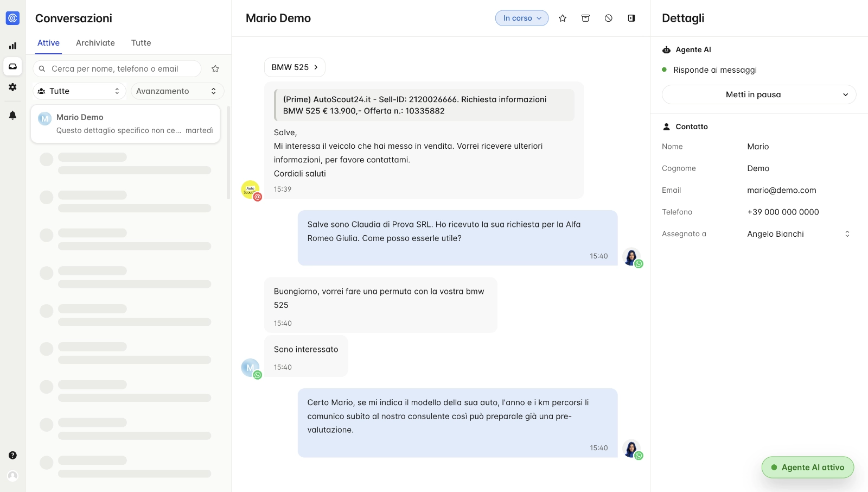The image size is (868, 492).
Task: Switch to the Archiviate tab
Action: click(x=95, y=43)
